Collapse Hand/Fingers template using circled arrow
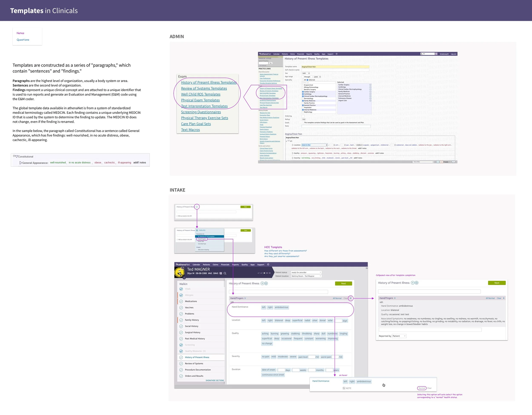 350,298
